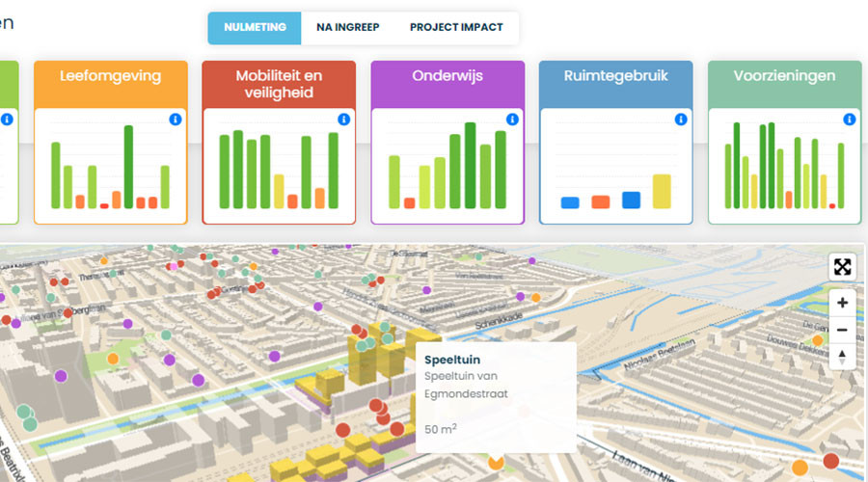
Task: Switch to the Nulmeting tab
Action: click(255, 28)
